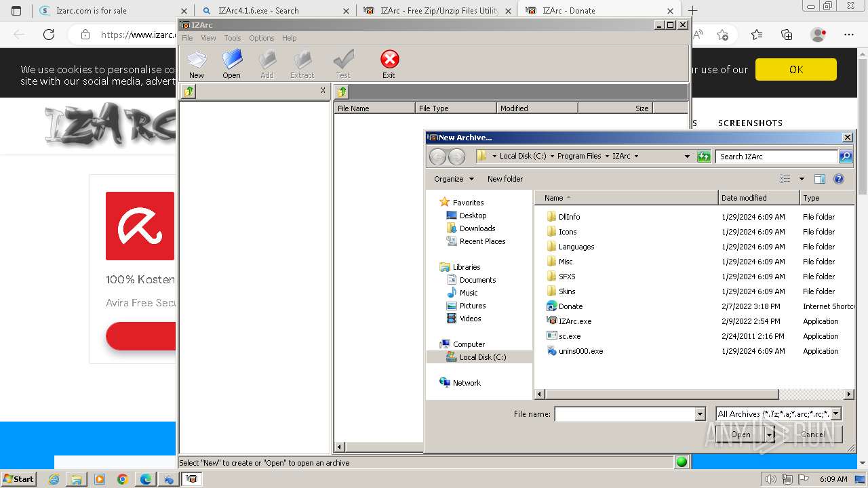The image size is (868, 488).
Task: Click the up-folder icon in the left IZArc pane
Action: (x=189, y=91)
